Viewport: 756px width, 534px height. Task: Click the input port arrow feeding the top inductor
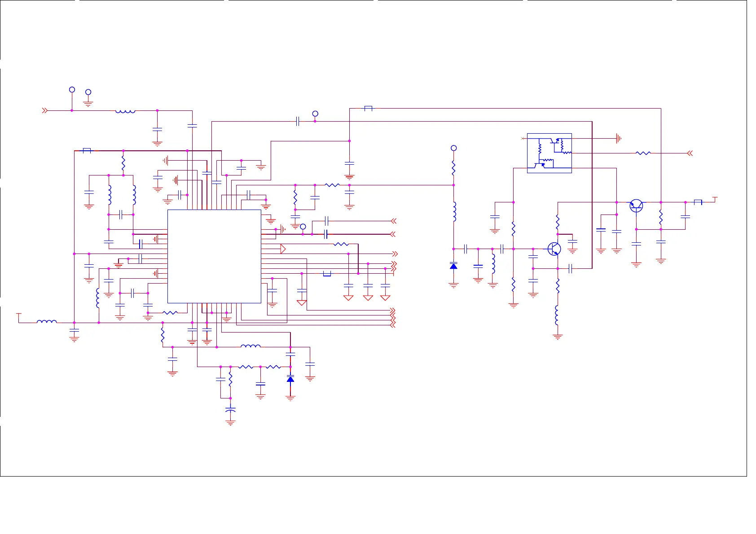coord(44,110)
